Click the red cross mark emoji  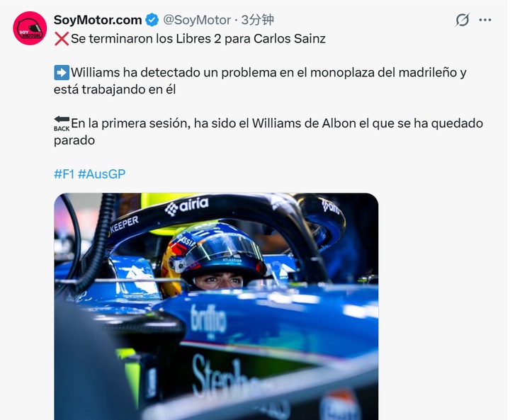pyautogui.click(x=62, y=39)
